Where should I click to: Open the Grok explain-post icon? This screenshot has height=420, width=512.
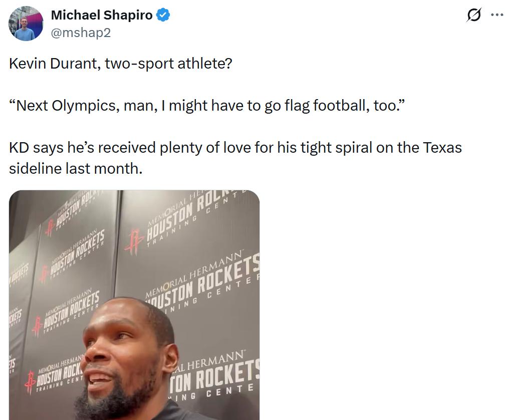[474, 15]
